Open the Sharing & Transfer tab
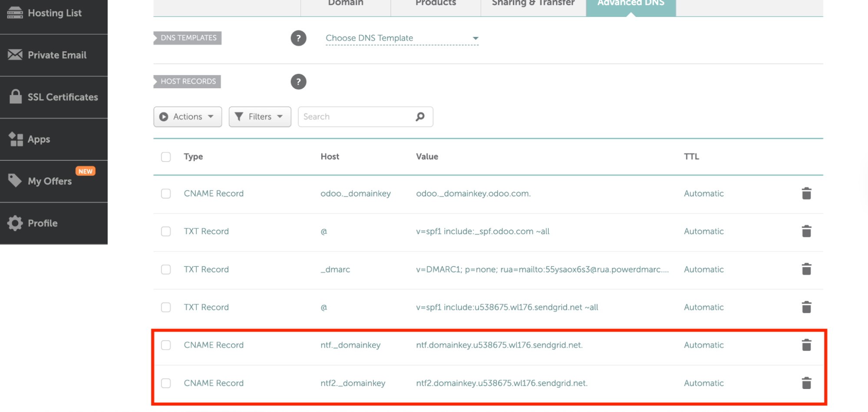The image size is (868, 412). (x=533, y=3)
